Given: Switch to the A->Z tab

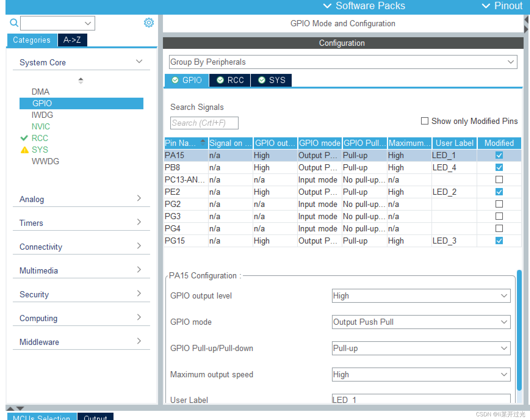Looking at the screenshot, I should click(72, 40).
